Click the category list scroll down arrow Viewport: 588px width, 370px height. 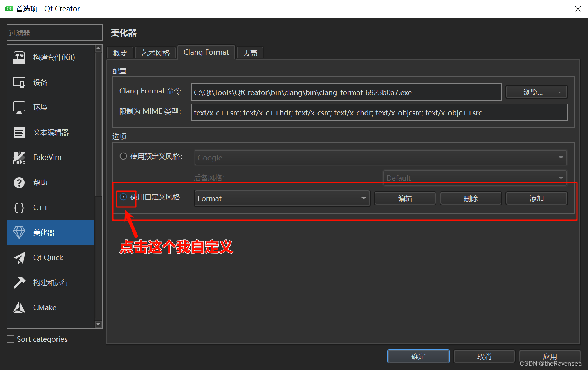[x=98, y=324]
